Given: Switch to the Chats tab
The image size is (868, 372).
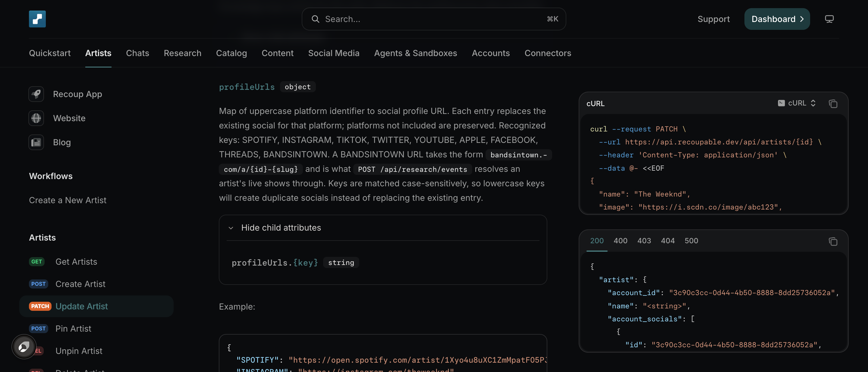Looking at the screenshot, I should 137,53.
